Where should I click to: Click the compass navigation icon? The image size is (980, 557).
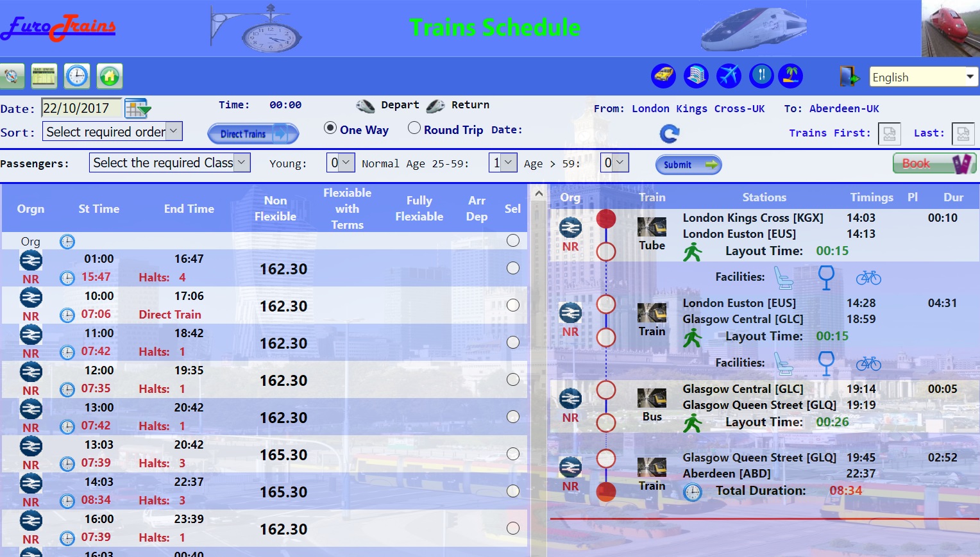click(12, 76)
